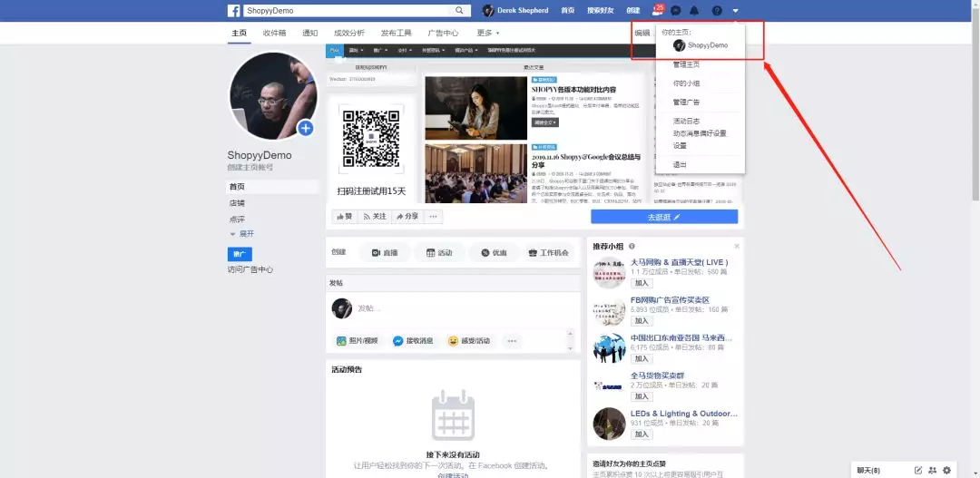Screen dimensions: 980x478
Task: Switch to 发布工具 tab
Action: [397, 34]
